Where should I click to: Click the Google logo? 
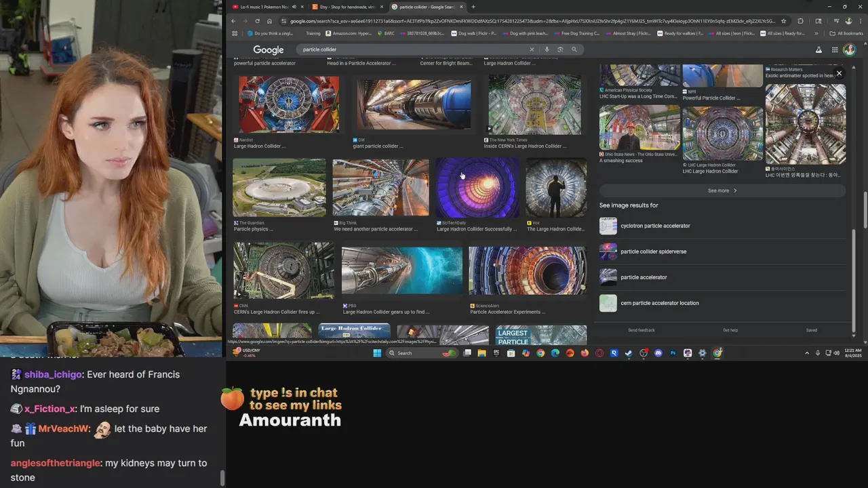269,49
